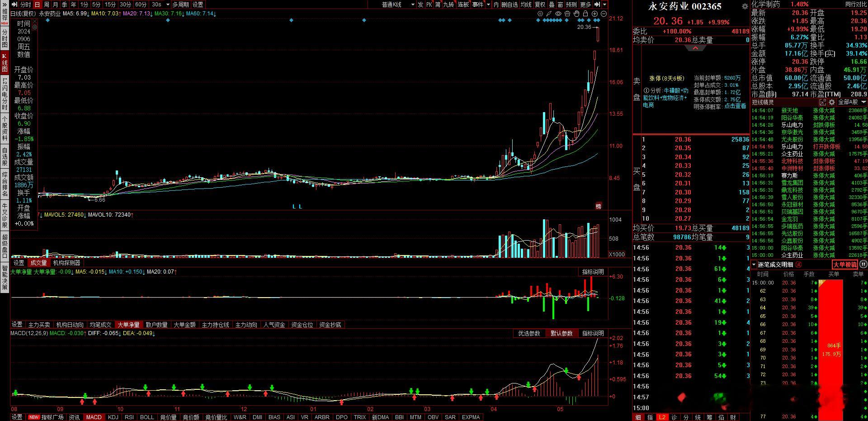Open dropdown arrow after 事件

click(x=488, y=5)
